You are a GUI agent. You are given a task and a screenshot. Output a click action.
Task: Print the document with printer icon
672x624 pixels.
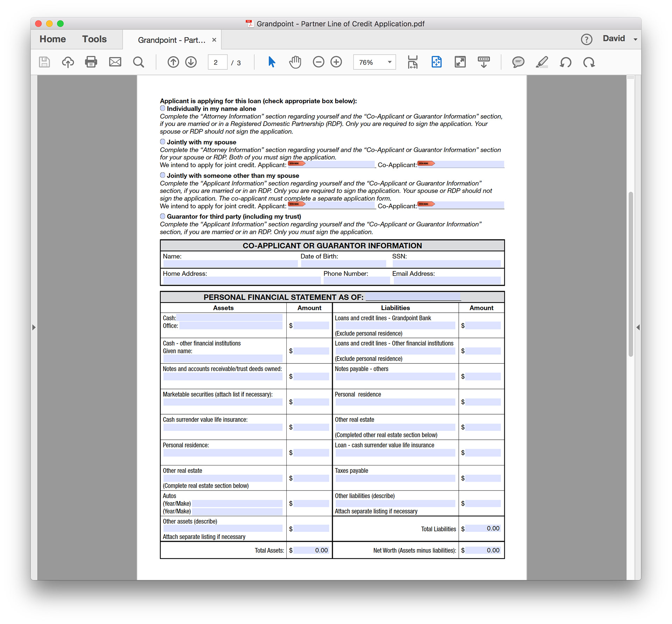pos(91,62)
